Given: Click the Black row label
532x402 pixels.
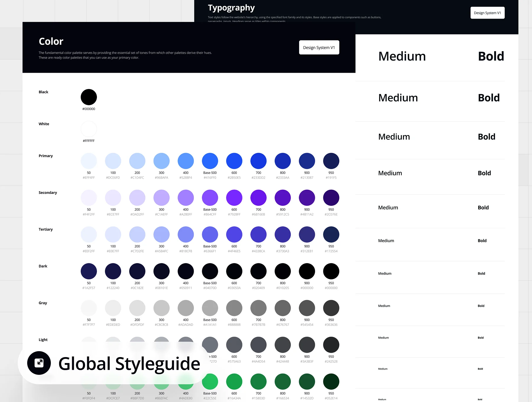Looking at the screenshot, I should coord(43,92).
